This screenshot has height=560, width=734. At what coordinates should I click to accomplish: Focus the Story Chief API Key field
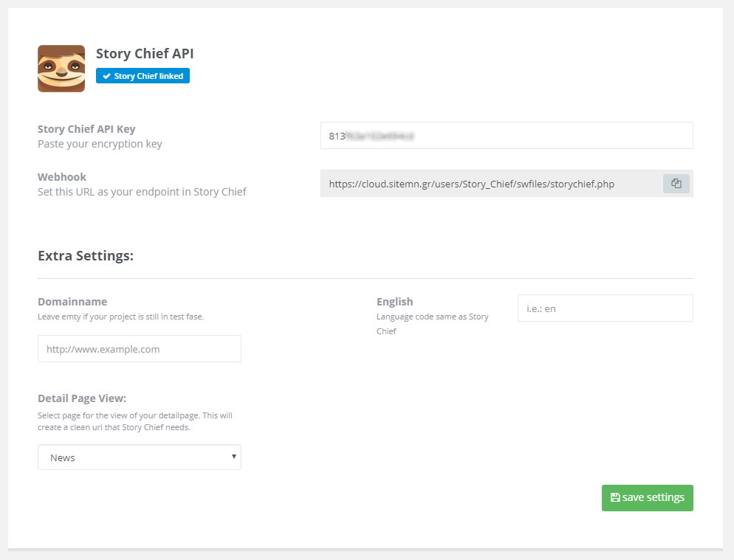[x=507, y=136]
